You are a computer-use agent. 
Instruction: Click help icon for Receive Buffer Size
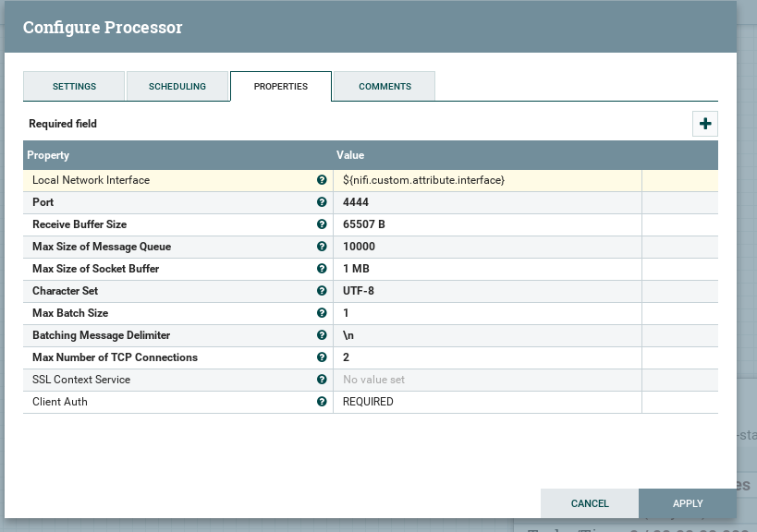pos(322,224)
